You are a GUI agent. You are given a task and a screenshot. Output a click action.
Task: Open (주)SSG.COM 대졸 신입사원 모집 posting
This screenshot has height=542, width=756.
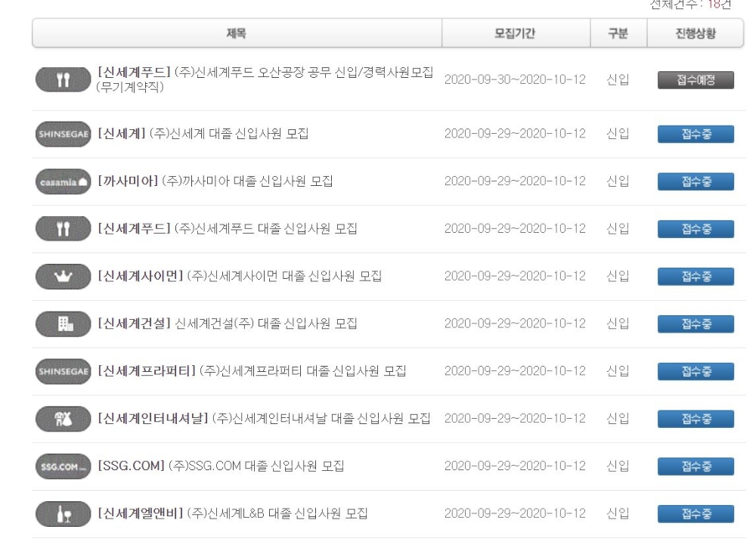221,466
